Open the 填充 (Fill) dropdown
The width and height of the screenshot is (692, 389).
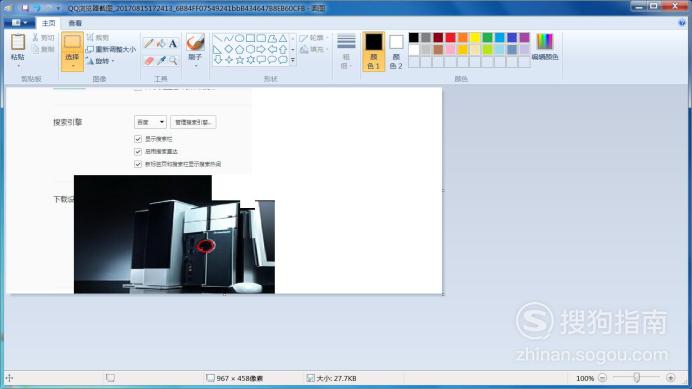point(314,49)
